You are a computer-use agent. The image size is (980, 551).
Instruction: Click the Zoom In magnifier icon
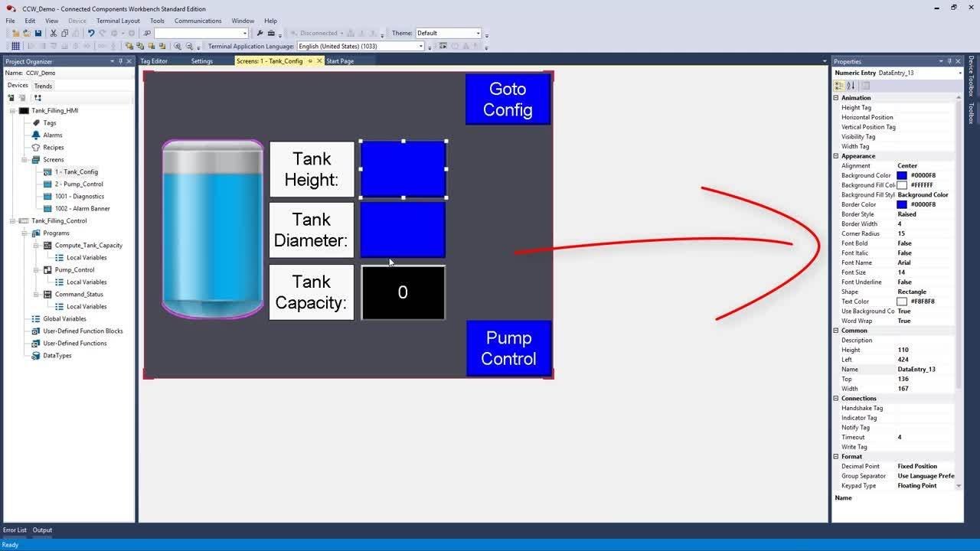178,46
